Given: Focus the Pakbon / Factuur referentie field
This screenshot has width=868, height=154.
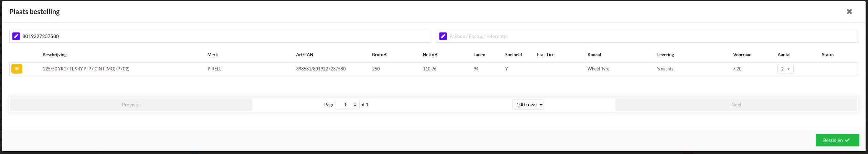Looking at the screenshot, I should coord(650,36).
